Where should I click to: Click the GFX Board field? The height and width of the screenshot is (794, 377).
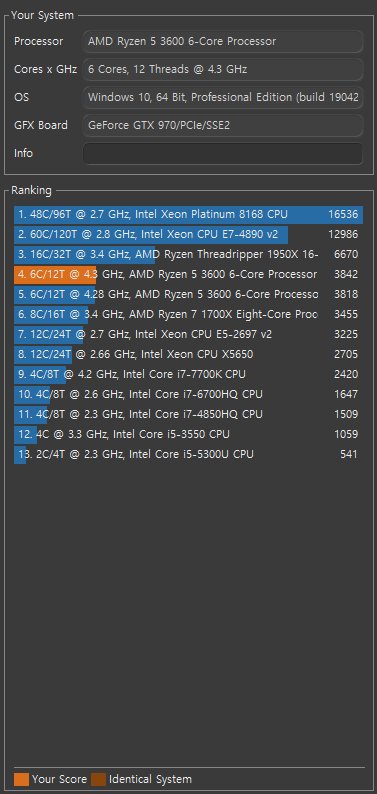point(223,125)
